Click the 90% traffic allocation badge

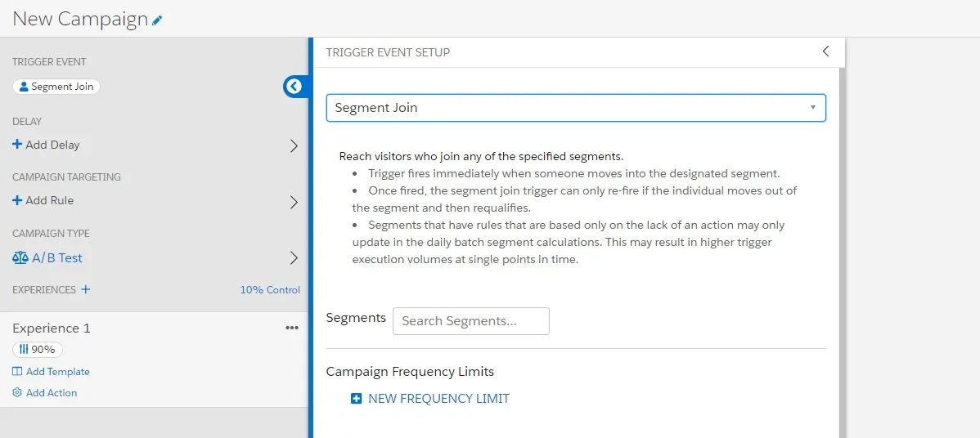(38, 350)
